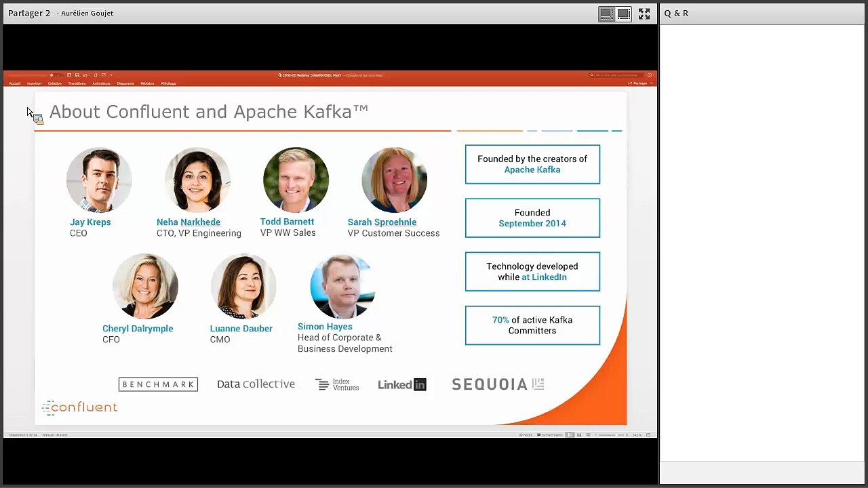Screen dimensions: 868x488
Task: Click the name 'Sarah Sproehnle'
Action: pyautogui.click(x=382, y=222)
